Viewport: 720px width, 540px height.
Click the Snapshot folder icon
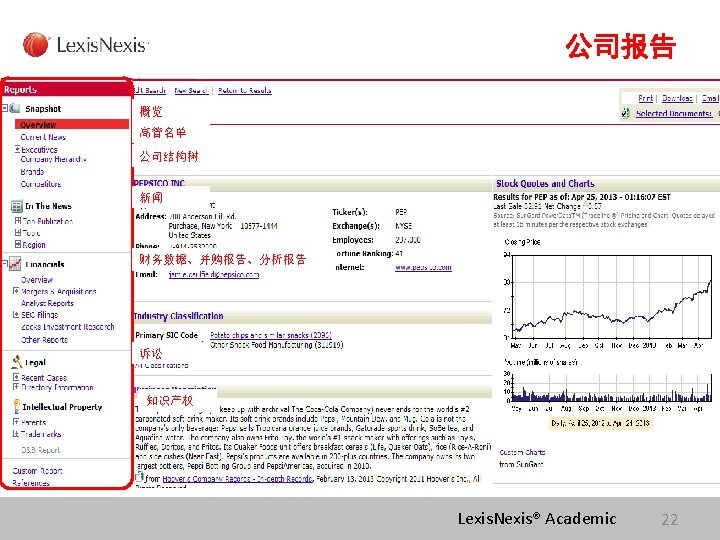pos(15,108)
